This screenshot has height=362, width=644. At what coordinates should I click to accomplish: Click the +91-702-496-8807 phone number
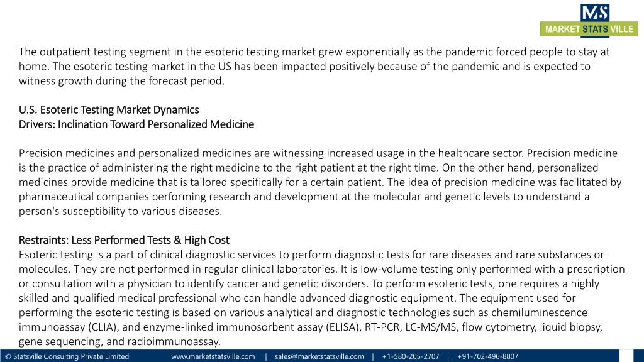tap(487, 356)
